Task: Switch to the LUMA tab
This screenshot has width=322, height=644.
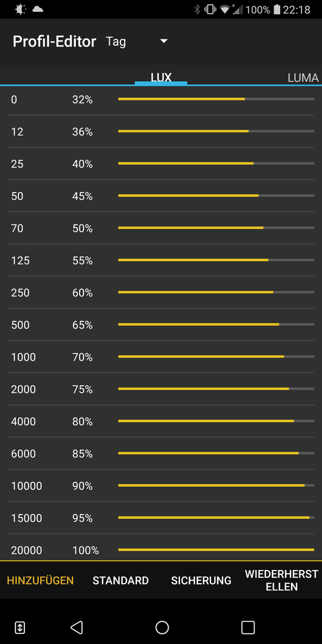Action: click(x=303, y=78)
